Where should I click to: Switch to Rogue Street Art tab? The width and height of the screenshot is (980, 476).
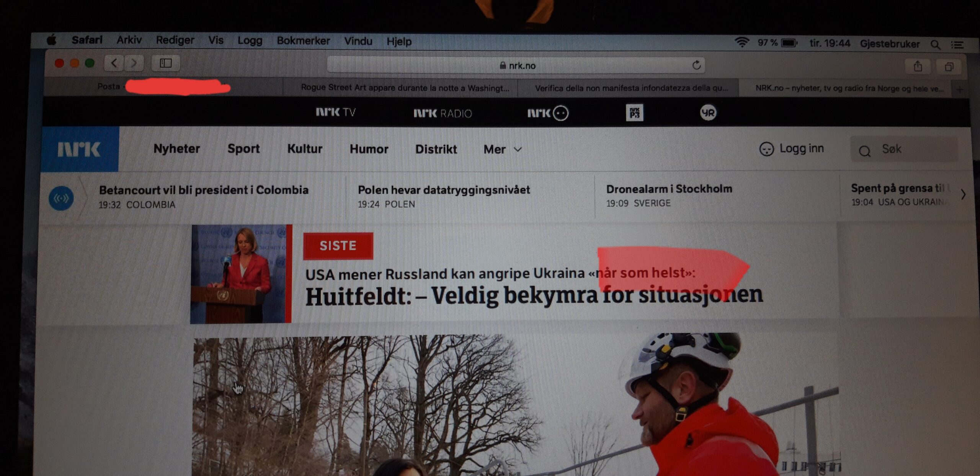pos(400,88)
